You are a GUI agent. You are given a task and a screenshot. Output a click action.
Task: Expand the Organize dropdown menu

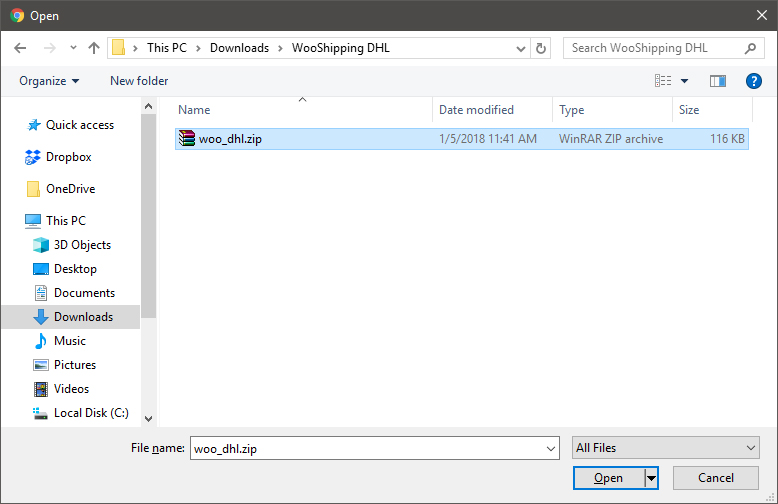(x=49, y=81)
